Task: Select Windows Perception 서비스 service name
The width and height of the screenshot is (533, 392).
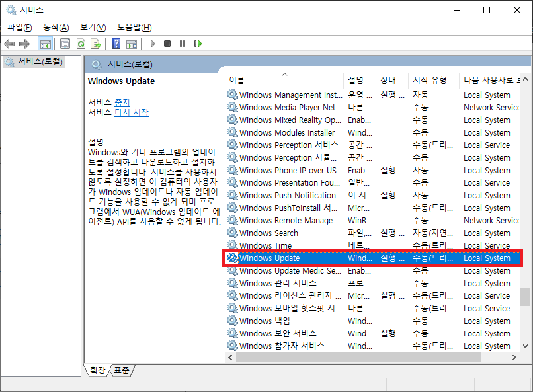Action: tap(289, 145)
